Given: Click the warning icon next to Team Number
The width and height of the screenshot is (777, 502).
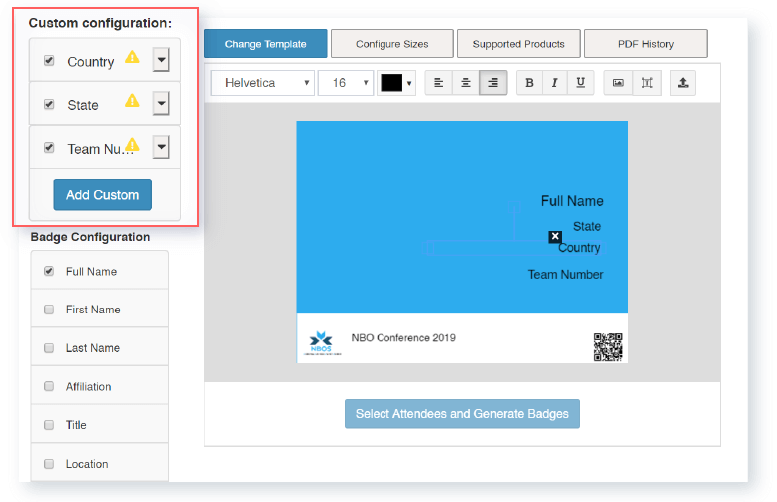Looking at the screenshot, I should pos(132,145).
